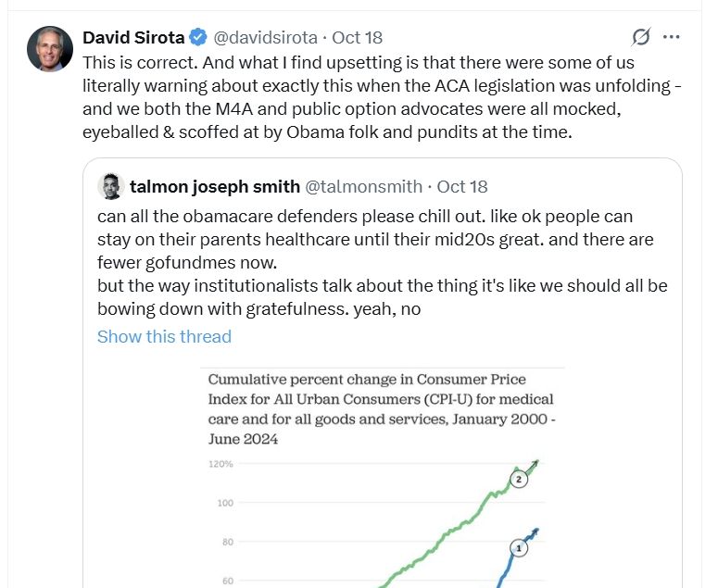The width and height of the screenshot is (718, 588).
Task: Click circled marker 1 on the blue line
Action: point(519,548)
